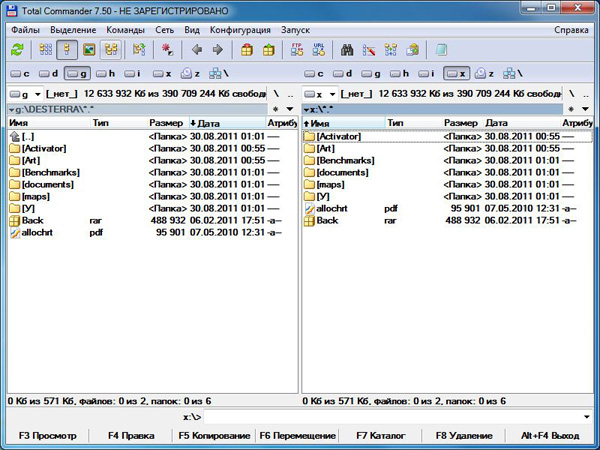Open the FTP connect icon
The height and width of the screenshot is (450, 600).
(x=297, y=50)
